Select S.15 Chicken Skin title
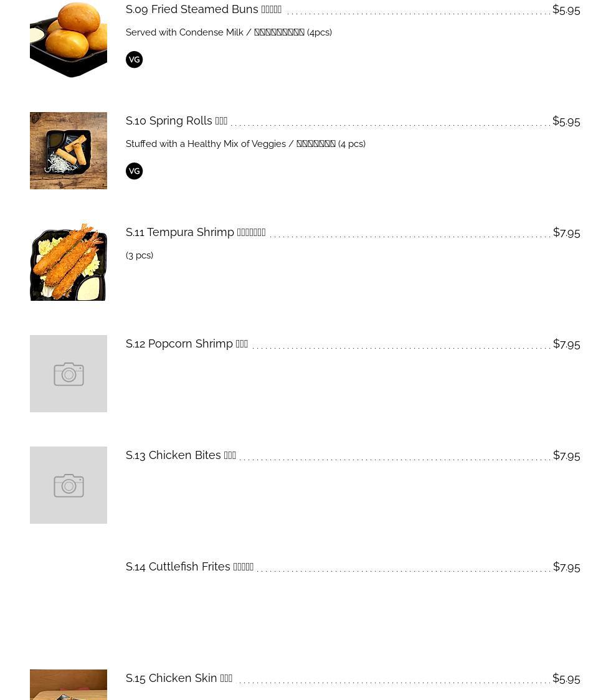 pos(179,678)
